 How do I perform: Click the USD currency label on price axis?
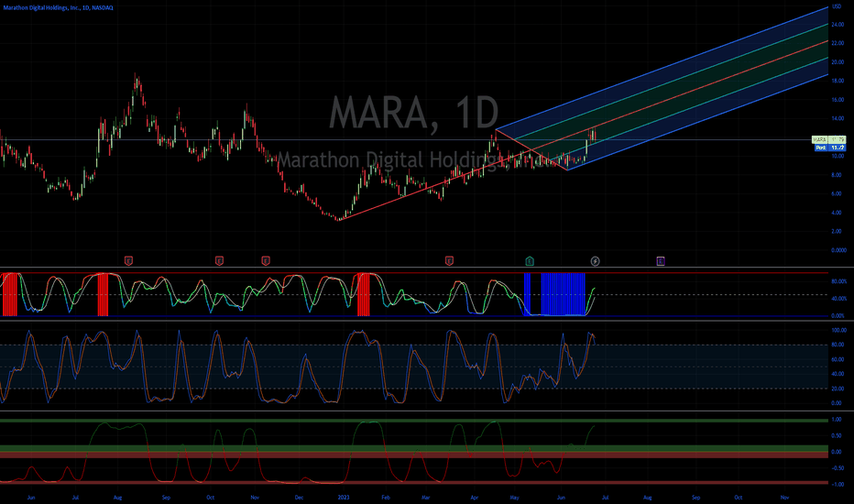(838, 6)
